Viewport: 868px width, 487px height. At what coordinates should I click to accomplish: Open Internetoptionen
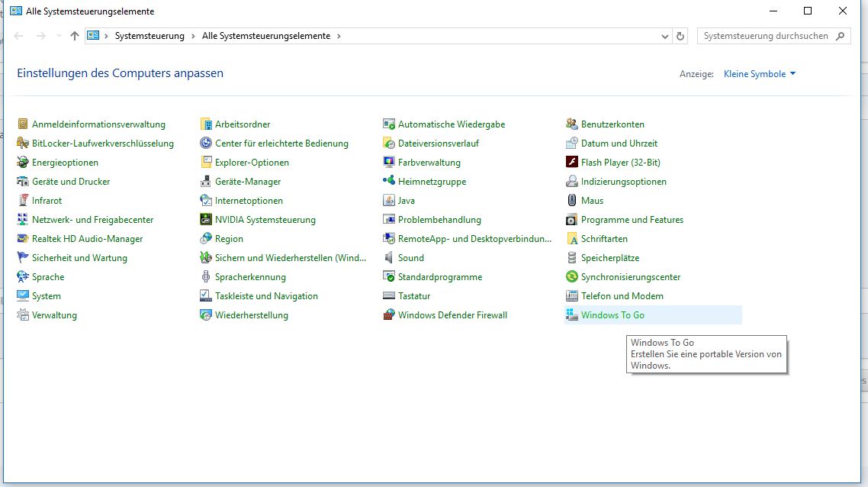(x=249, y=201)
